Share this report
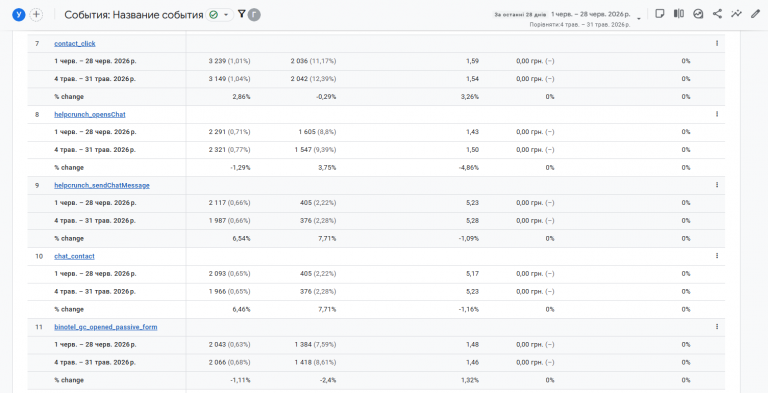Screen dimensions: 768x393 [717, 14]
